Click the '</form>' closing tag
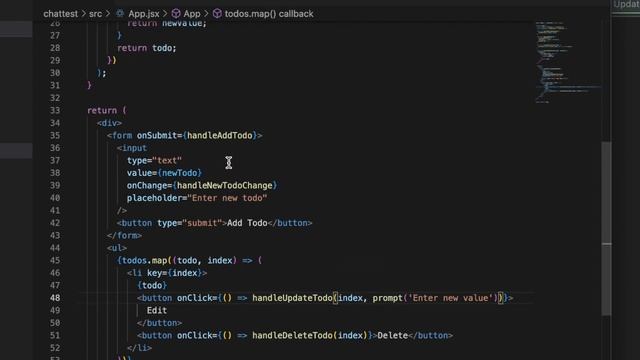The image size is (640, 360). 124,236
